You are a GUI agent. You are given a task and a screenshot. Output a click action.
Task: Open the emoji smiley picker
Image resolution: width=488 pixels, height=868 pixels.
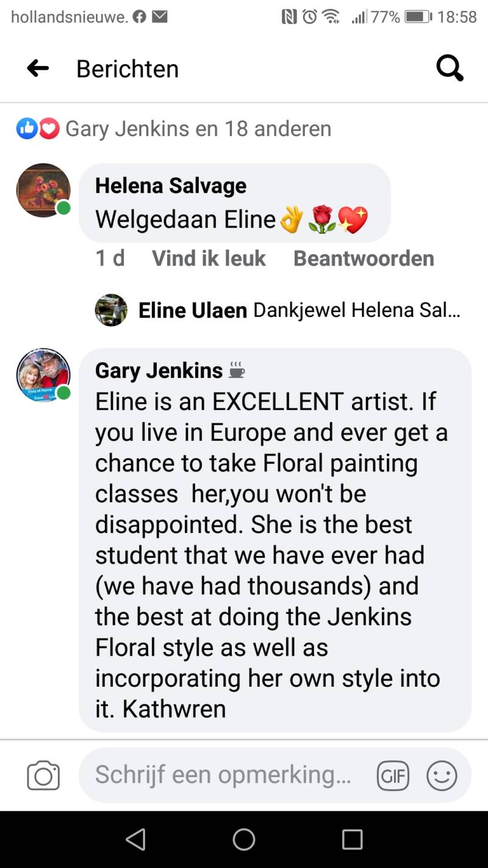[442, 776]
